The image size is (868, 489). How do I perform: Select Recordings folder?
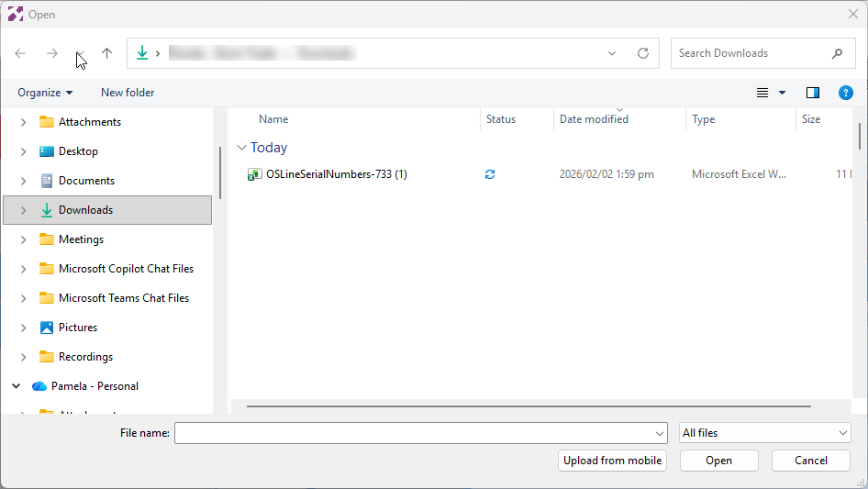(86, 357)
